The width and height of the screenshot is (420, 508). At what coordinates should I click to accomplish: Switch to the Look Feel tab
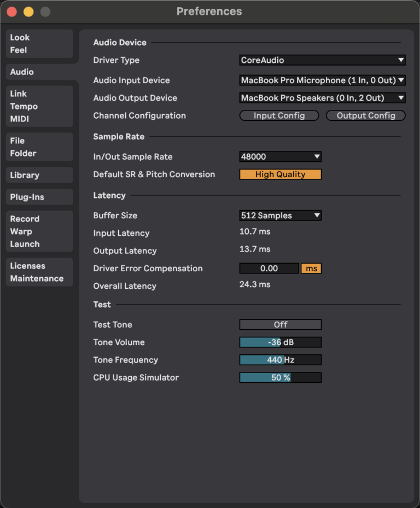[x=39, y=44]
